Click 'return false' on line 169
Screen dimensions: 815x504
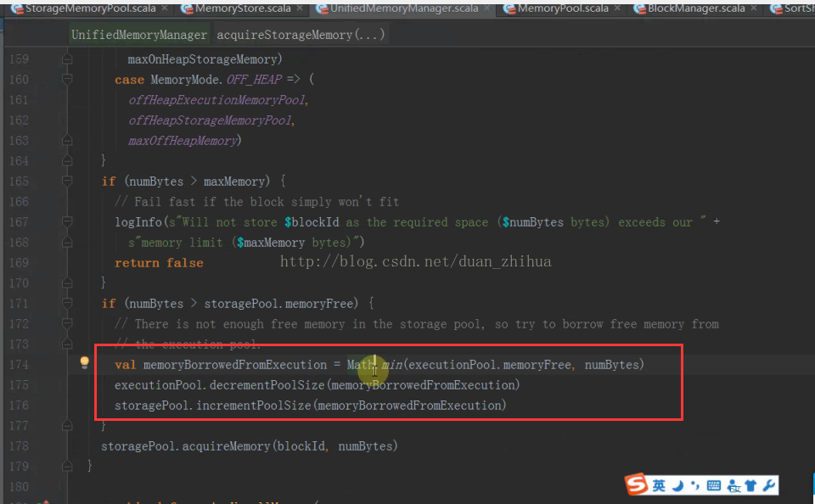pyautogui.click(x=159, y=263)
